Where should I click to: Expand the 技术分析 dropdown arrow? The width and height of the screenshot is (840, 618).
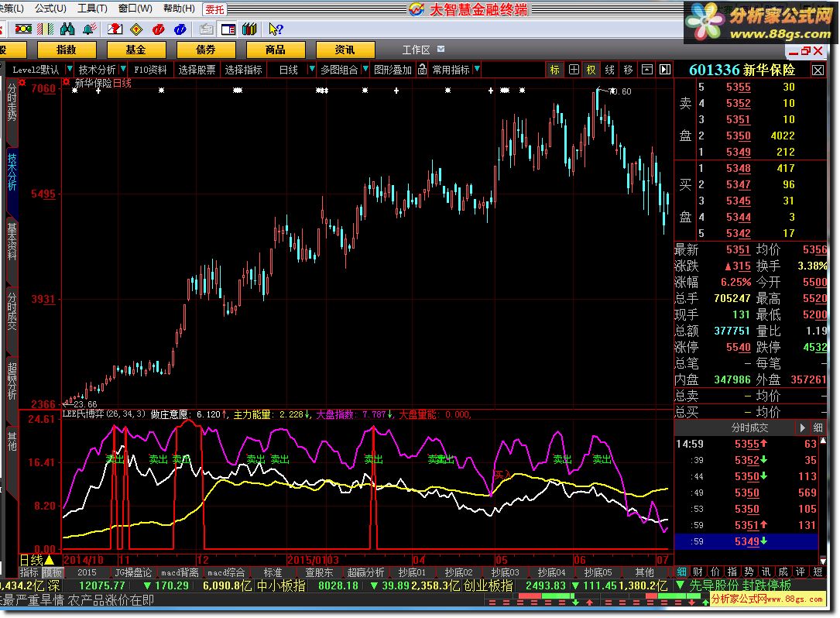(123, 69)
